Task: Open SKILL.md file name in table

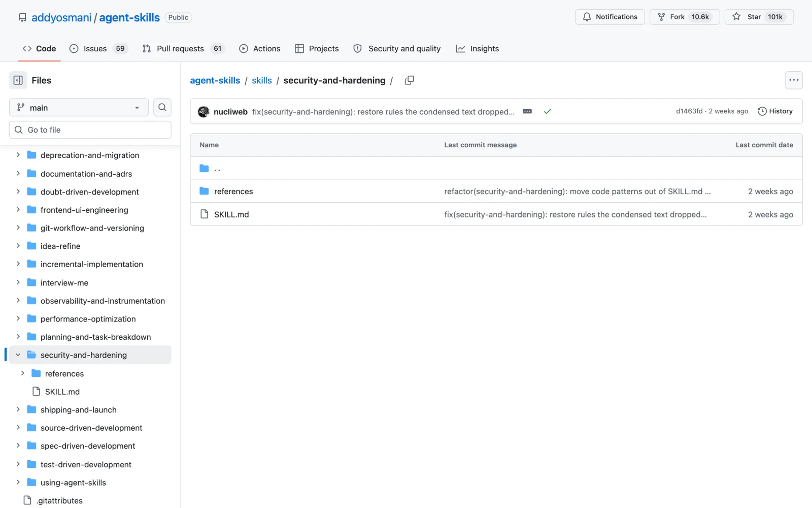Action: [x=231, y=214]
